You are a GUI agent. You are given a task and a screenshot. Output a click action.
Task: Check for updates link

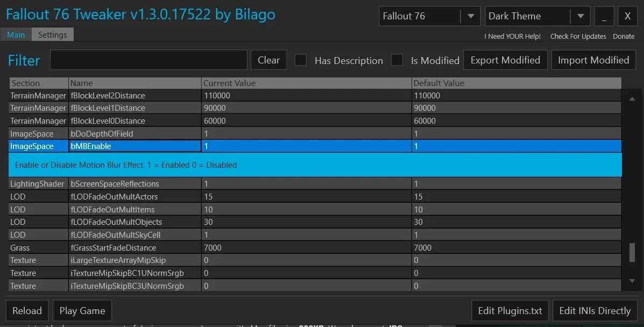click(x=578, y=36)
